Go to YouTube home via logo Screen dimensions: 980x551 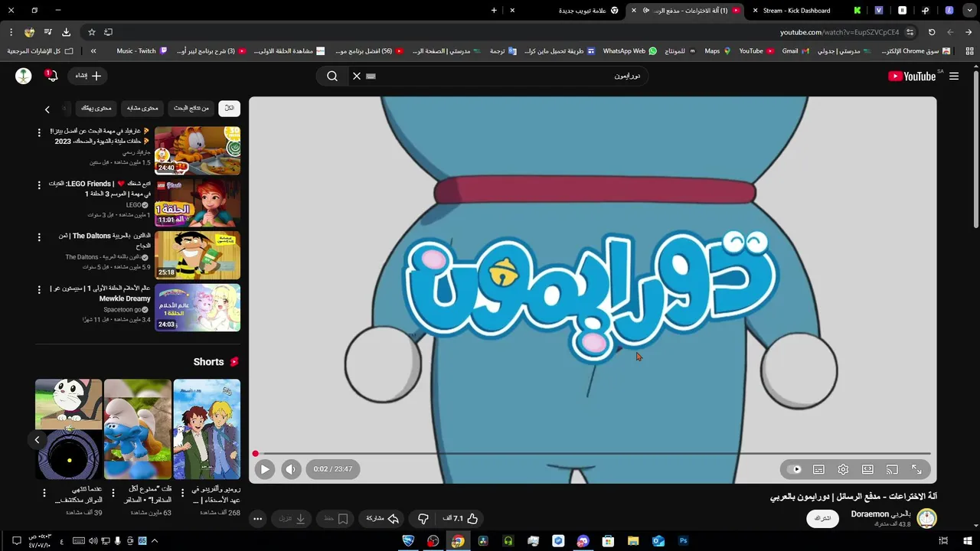912,76
